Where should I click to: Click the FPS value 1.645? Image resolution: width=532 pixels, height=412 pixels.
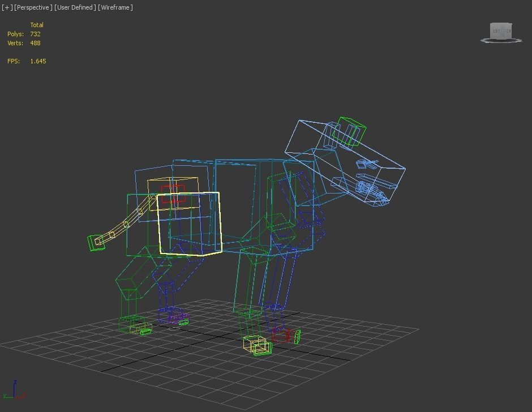coord(38,61)
